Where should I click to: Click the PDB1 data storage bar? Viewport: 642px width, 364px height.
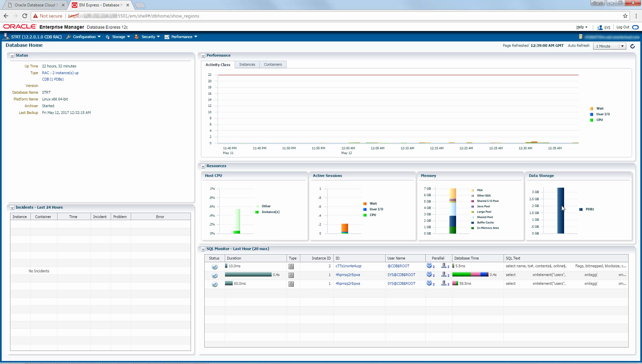561,210
